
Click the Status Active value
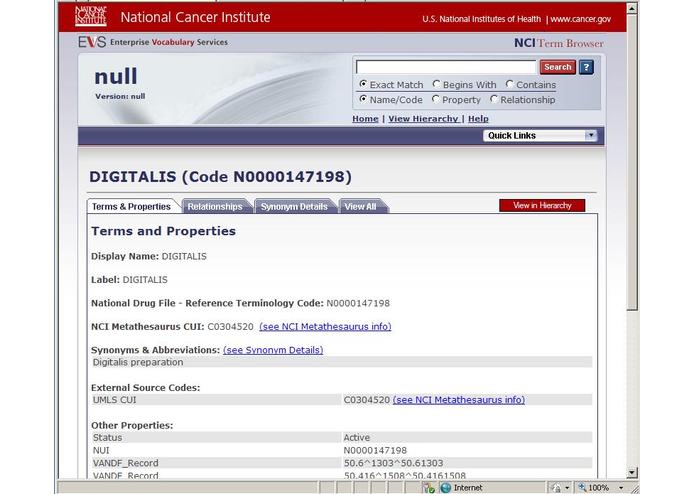click(357, 437)
